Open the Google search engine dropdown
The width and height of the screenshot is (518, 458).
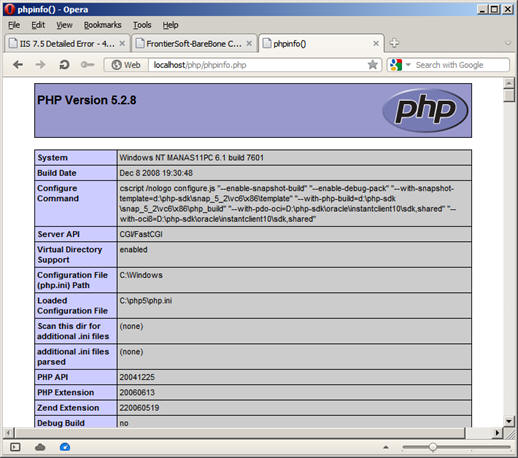(408, 64)
